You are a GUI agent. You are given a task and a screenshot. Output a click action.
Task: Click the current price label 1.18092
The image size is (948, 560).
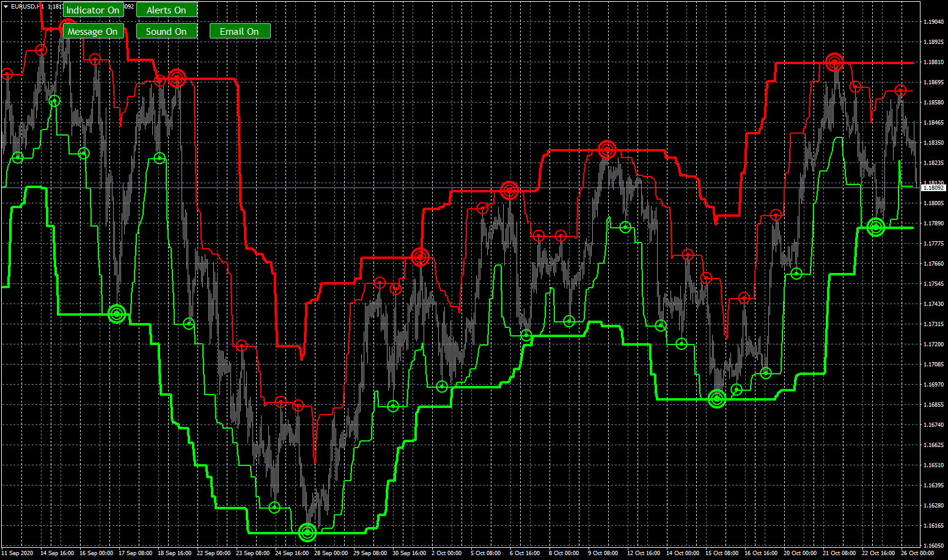[x=933, y=188]
